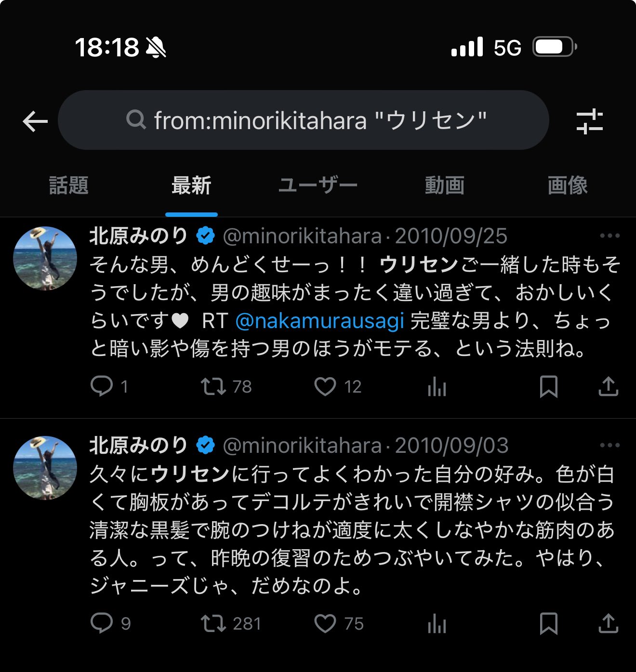Switch to the 話題 tab
The image size is (636, 672).
point(69,185)
